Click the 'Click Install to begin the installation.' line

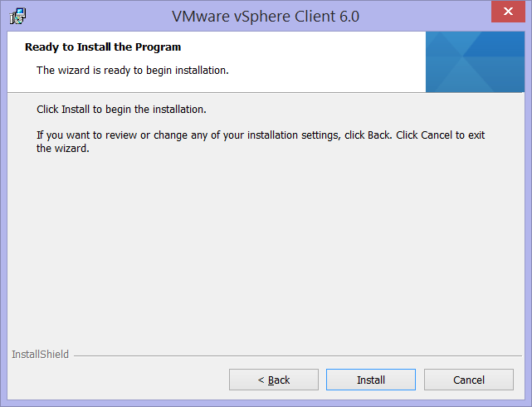pos(121,110)
